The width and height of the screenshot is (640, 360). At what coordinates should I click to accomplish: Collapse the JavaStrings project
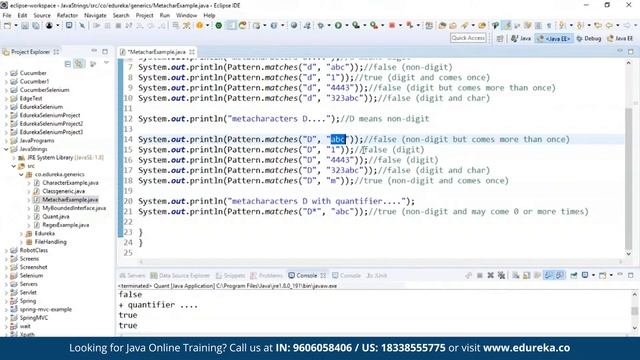[6, 149]
